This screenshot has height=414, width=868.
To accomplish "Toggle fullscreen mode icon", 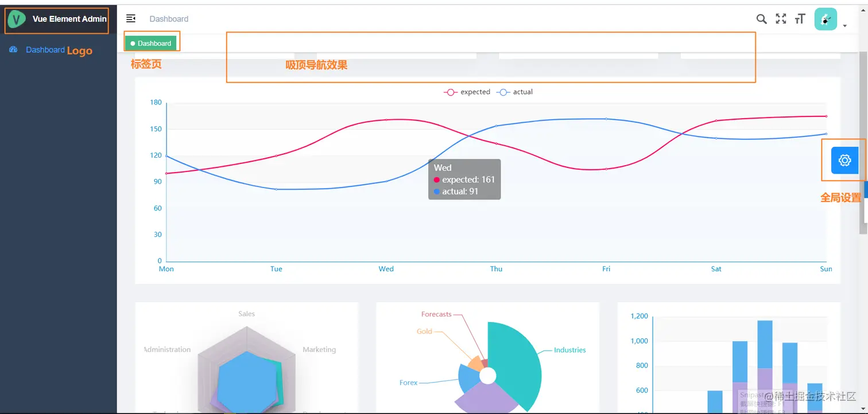I will (x=781, y=19).
